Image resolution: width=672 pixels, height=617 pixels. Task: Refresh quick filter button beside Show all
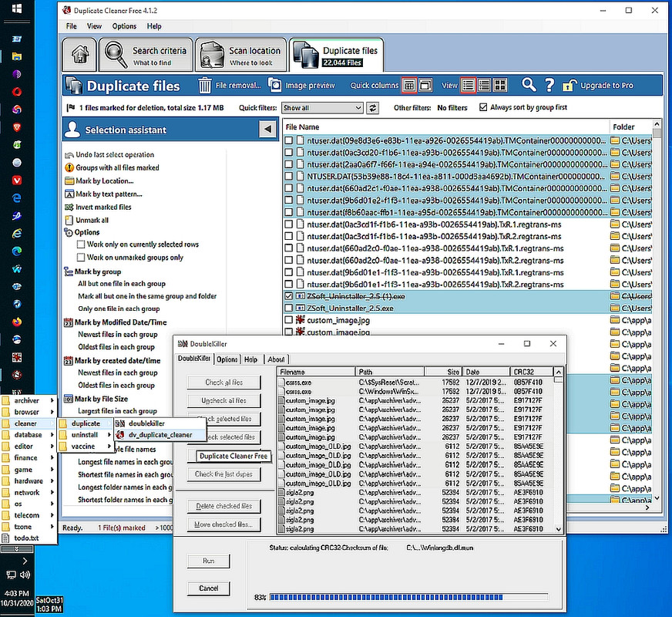click(x=372, y=108)
